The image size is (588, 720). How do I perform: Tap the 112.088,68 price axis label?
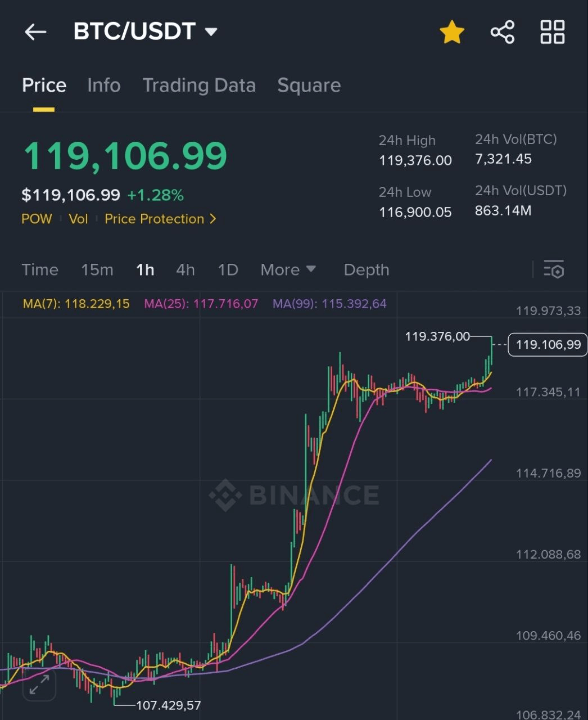pyautogui.click(x=548, y=554)
